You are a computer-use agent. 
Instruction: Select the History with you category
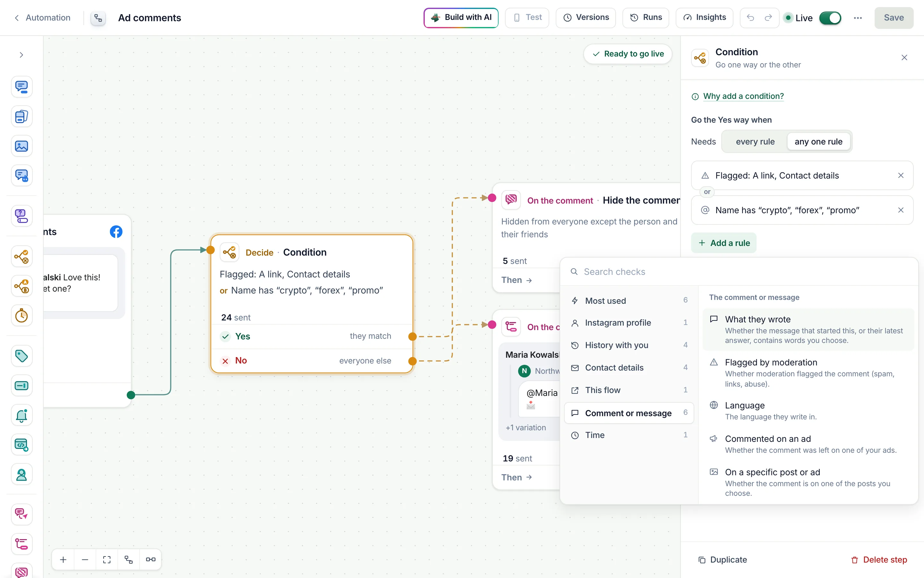point(629,345)
